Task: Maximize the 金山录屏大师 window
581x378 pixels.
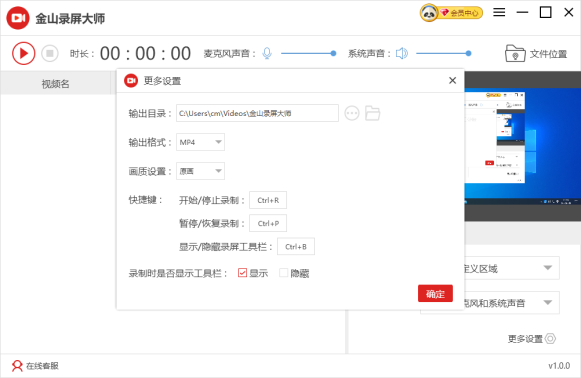Action: [545, 12]
